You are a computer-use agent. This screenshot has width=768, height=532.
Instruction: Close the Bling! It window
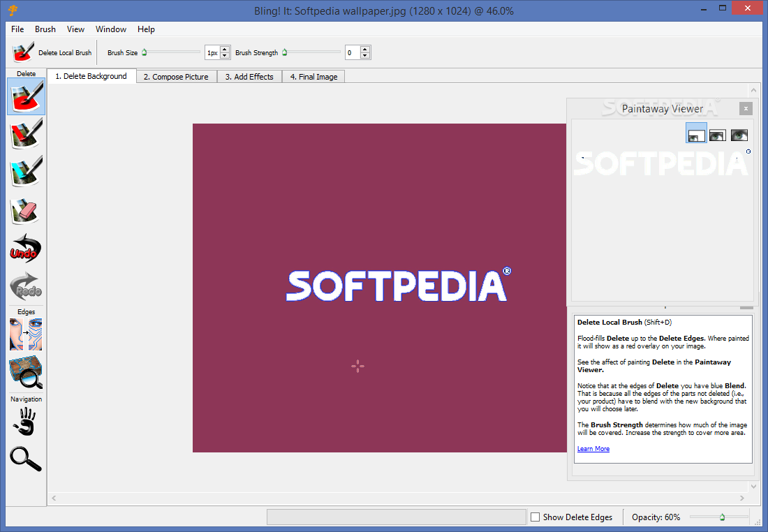(748, 8)
